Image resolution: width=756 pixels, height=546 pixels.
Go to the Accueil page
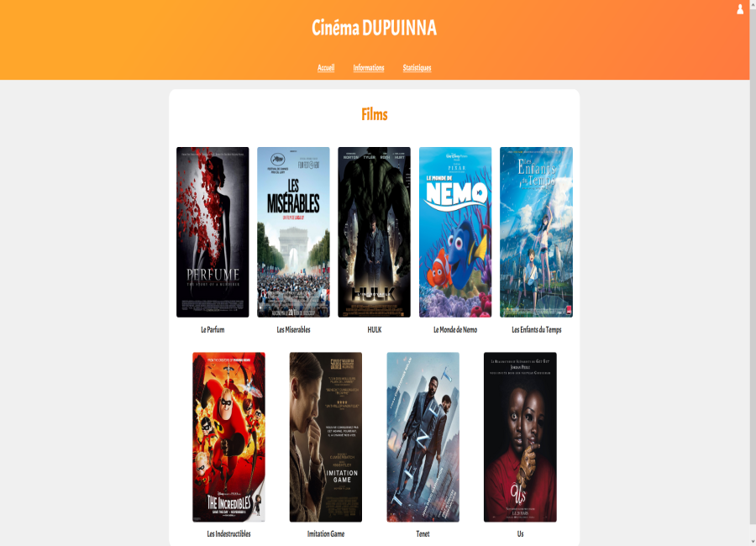[326, 67]
